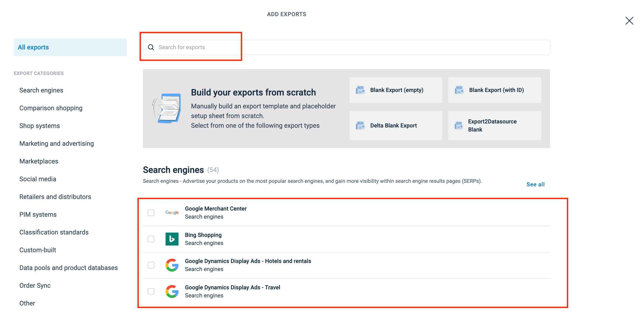Screen dimensions: 644x313
Task: Click the Bing Shopping logo icon
Action: pos(172,239)
